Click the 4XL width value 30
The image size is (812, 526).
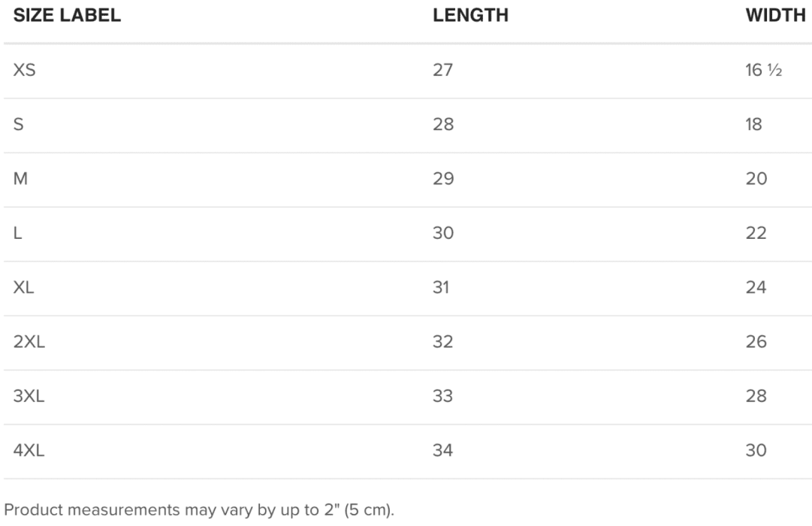pyautogui.click(x=756, y=451)
